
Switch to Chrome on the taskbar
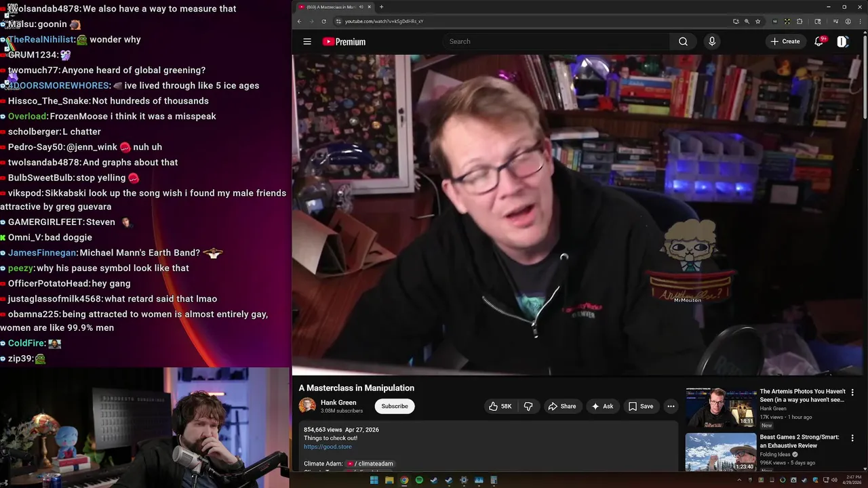[404, 481]
